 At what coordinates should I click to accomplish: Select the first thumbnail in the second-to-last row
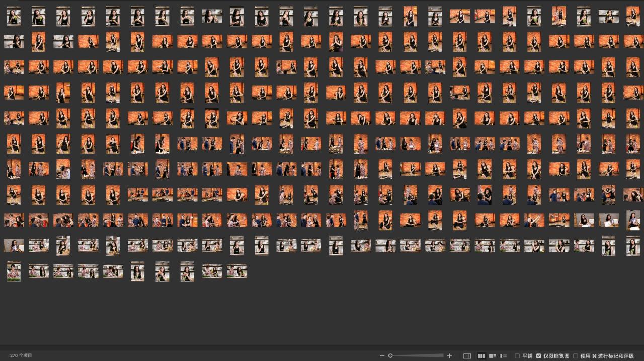click(14, 246)
